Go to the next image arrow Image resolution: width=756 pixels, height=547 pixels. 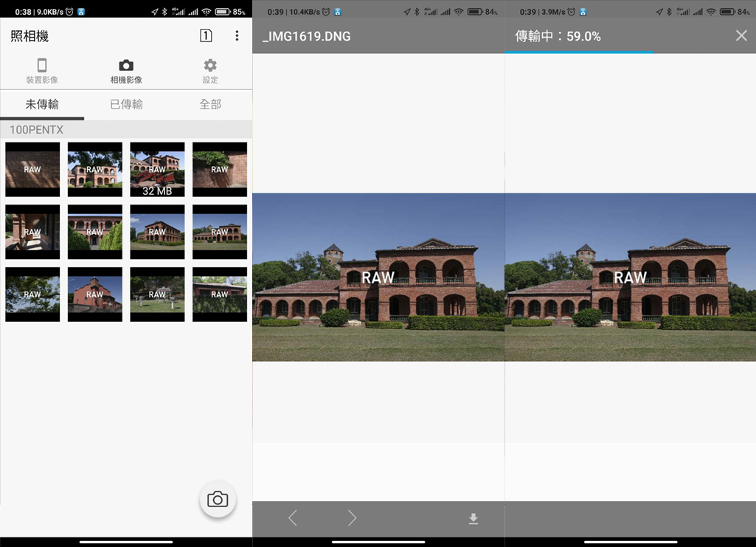point(352,518)
